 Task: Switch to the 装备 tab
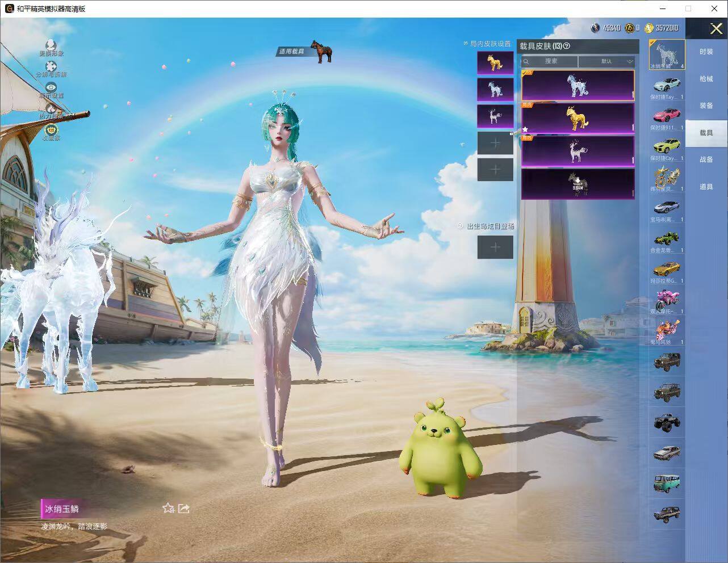click(706, 106)
